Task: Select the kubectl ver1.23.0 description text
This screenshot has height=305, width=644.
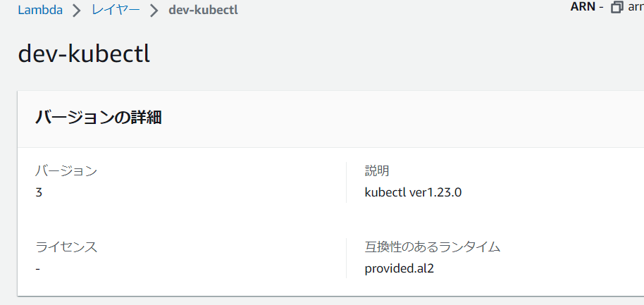Action: click(413, 192)
